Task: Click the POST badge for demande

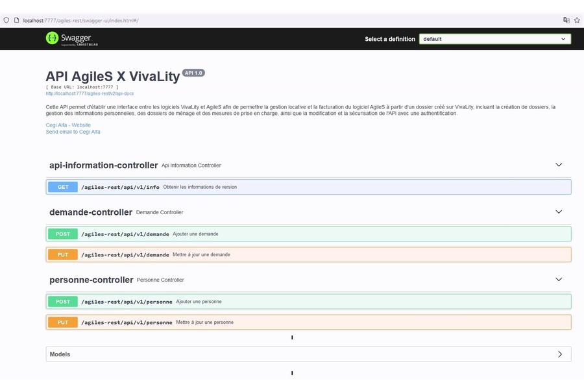Action: 63,234
